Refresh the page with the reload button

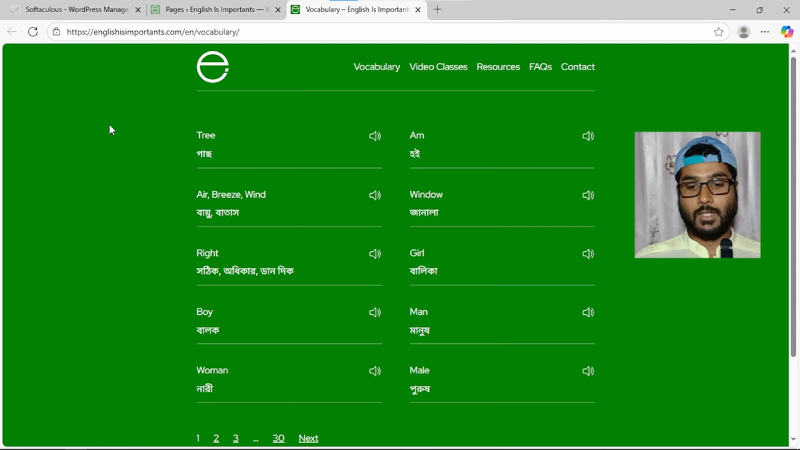click(x=33, y=32)
